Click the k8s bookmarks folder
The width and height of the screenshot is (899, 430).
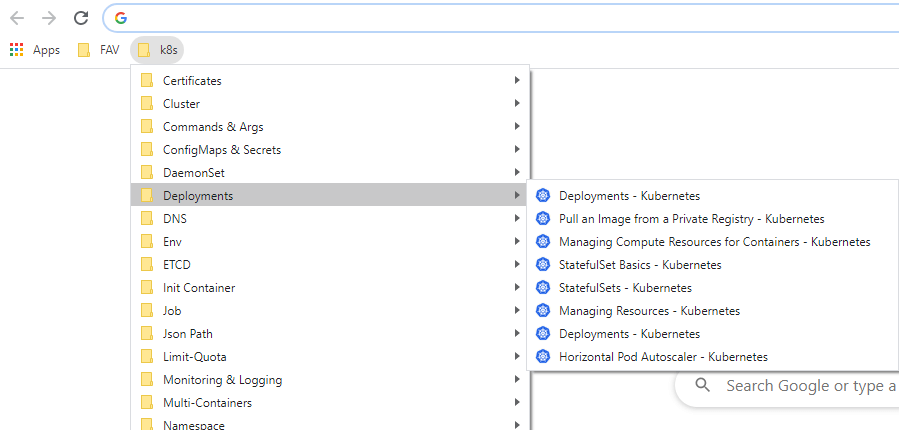tap(157, 50)
